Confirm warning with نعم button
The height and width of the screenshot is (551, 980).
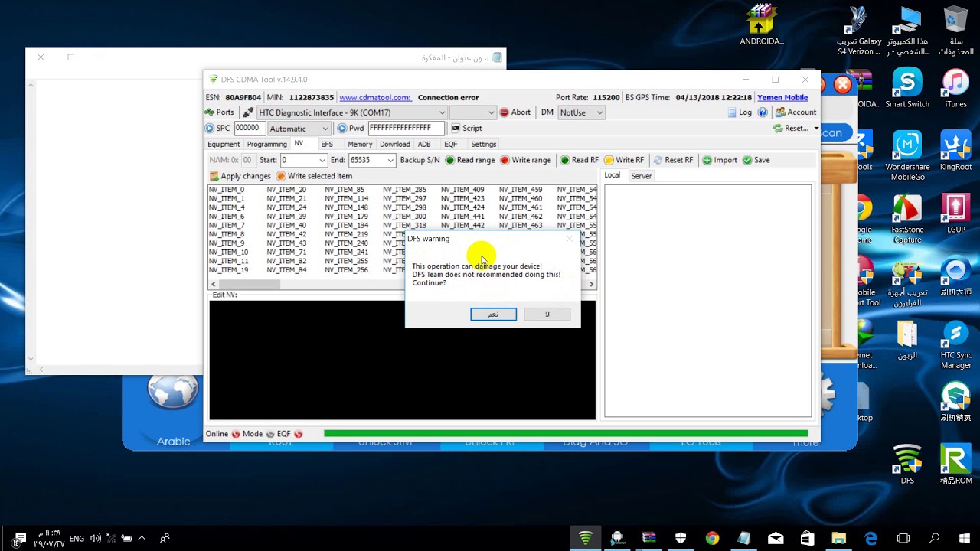click(493, 315)
